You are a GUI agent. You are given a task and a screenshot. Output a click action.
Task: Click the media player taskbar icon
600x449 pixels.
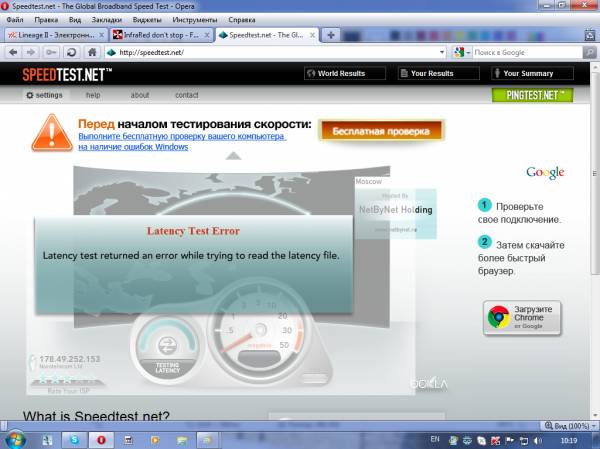point(155,440)
